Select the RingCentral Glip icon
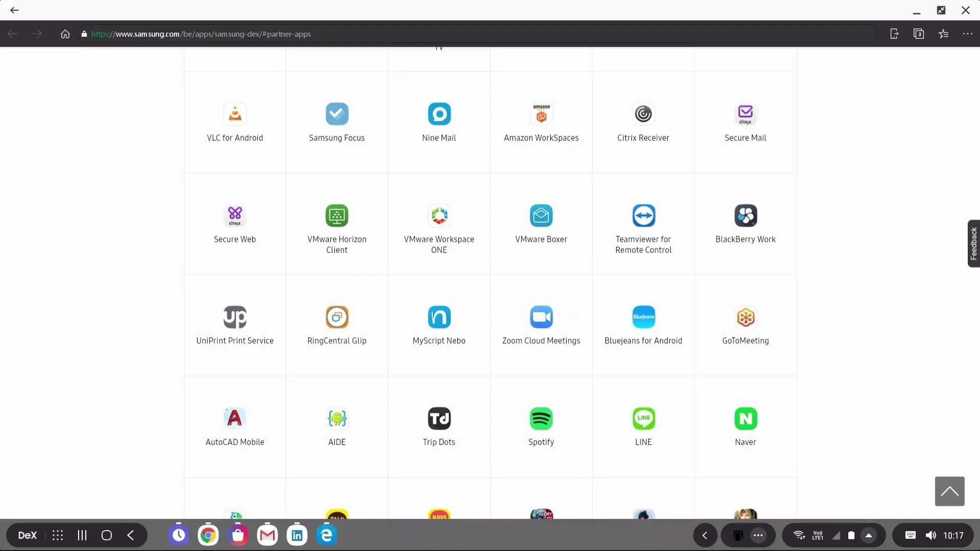Image resolution: width=980 pixels, height=551 pixels. [337, 317]
